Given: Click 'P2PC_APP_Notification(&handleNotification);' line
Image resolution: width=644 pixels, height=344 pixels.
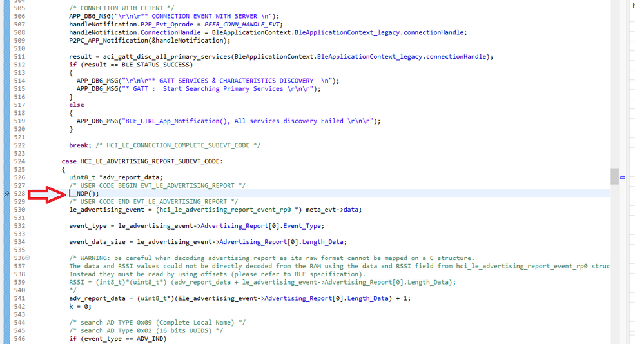Looking at the screenshot, I should point(150,40).
